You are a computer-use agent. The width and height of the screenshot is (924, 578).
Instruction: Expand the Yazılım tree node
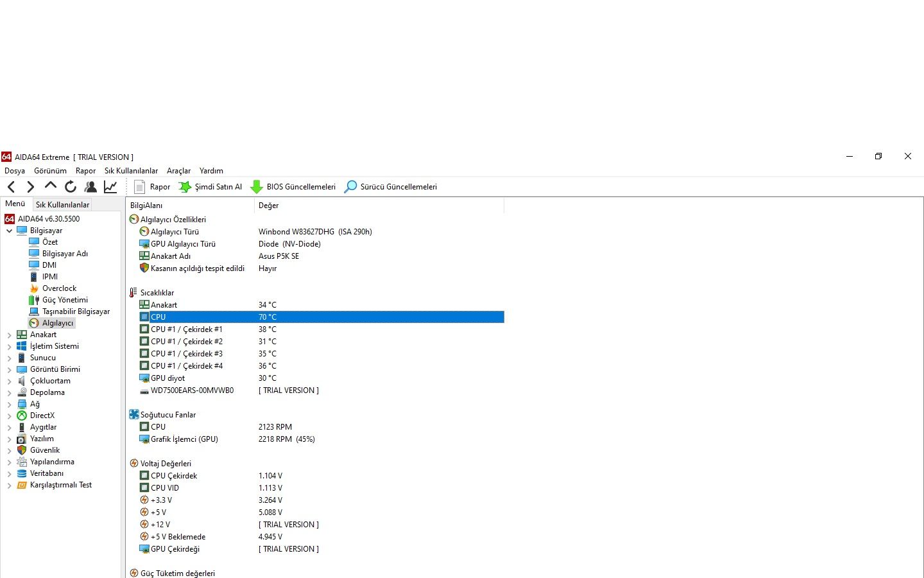point(9,439)
